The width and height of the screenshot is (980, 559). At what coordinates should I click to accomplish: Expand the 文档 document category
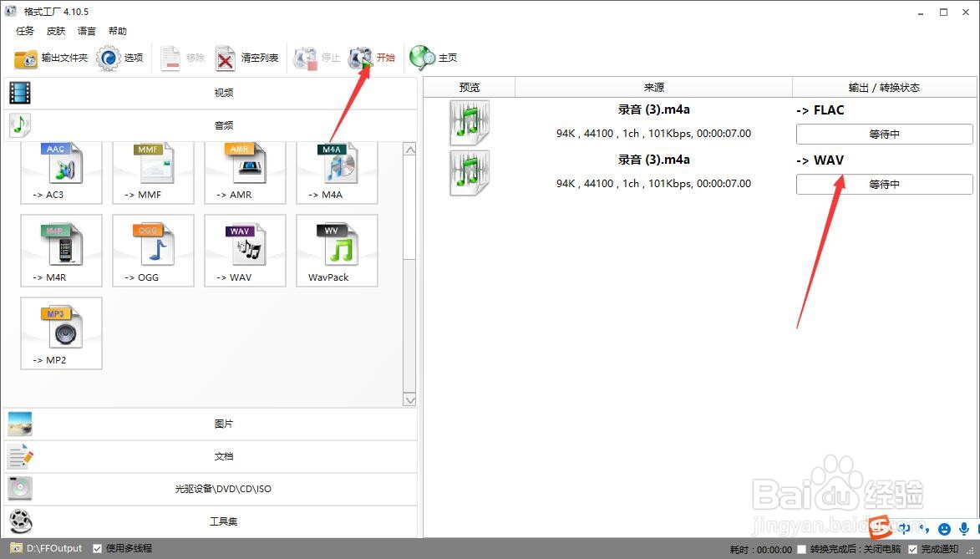click(x=211, y=456)
